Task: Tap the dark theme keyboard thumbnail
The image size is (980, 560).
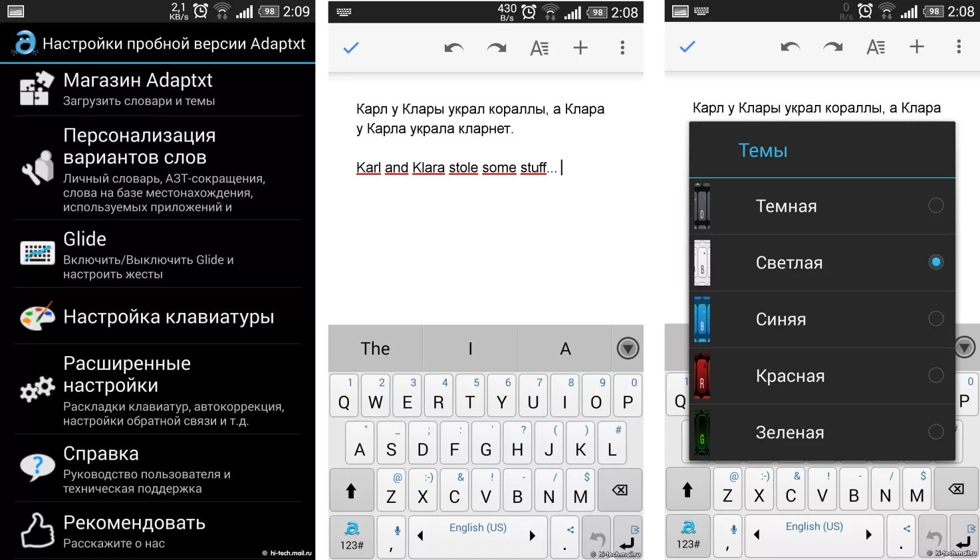Action: pos(702,206)
